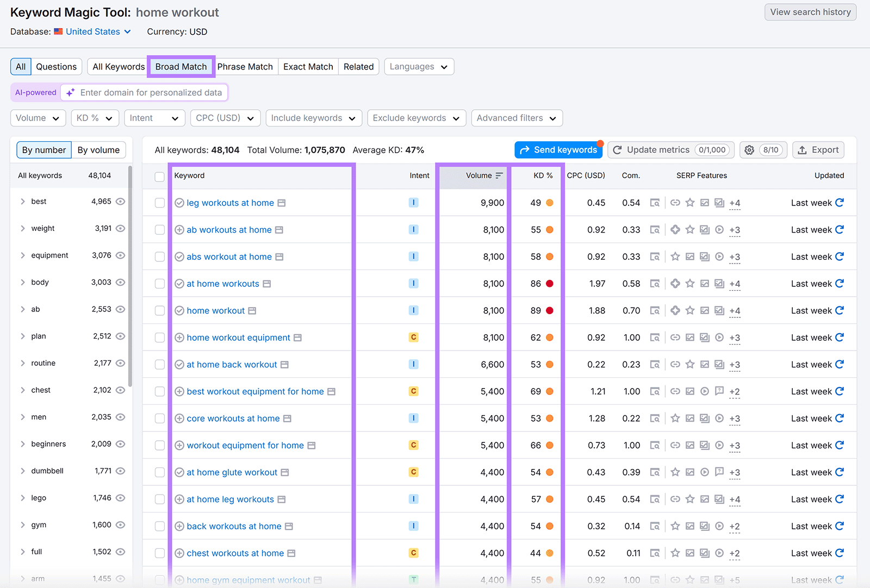Click the Update metrics refresh icon
Viewport: 870px width, 588px height.
[618, 149]
